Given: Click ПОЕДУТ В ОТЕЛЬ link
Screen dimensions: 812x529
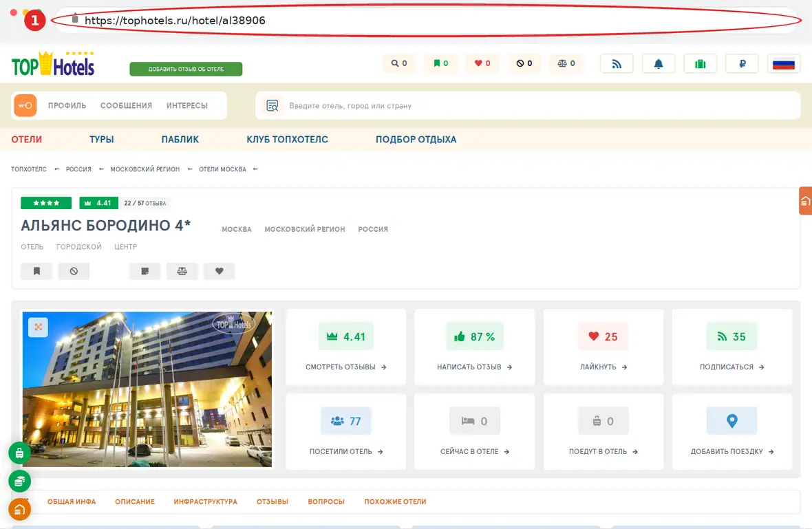Looking at the screenshot, I should pos(603,451).
